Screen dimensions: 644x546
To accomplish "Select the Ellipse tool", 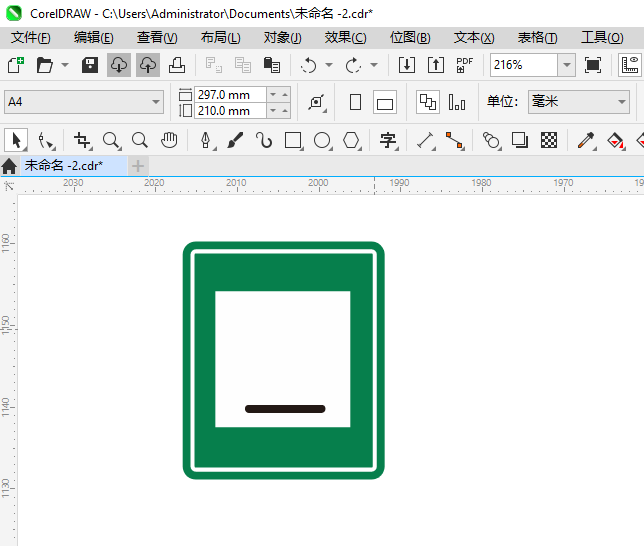I will pyautogui.click(x=322, y=141).
